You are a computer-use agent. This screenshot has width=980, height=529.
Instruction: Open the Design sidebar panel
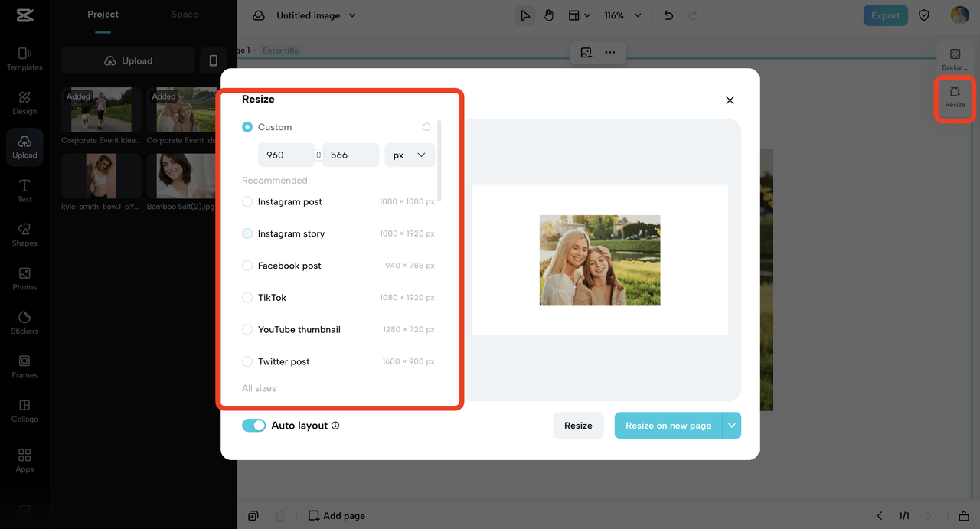[x=24, y=103]
